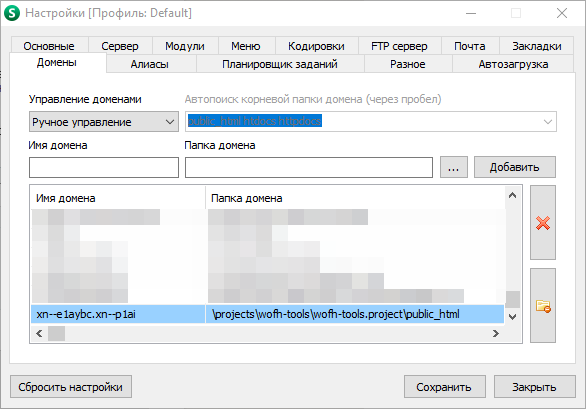Click the folder icon button beside the list
Viewport: 586px width, 409px height.
[x=543, y=306]
